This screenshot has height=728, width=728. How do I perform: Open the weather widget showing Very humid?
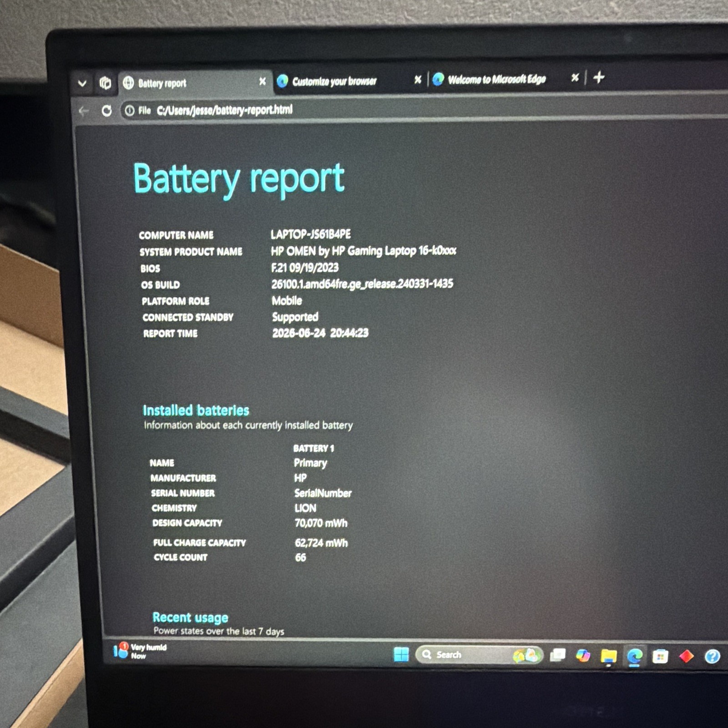tap(140, 651)
